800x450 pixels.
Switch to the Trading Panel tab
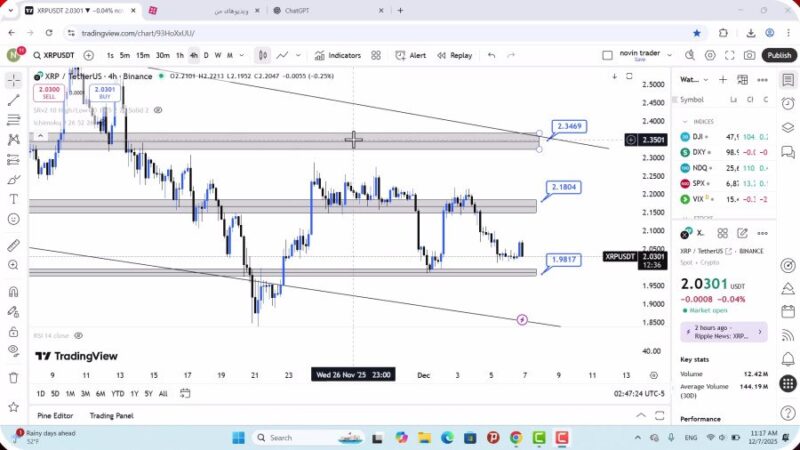(111, 415)
